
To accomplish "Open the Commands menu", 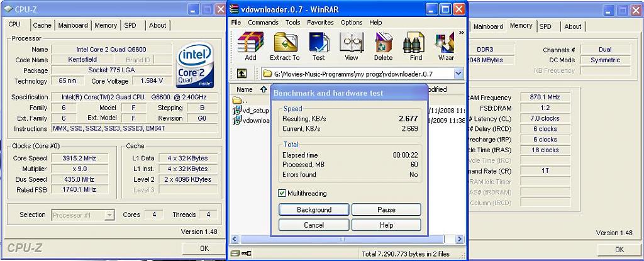I will 263,22.
